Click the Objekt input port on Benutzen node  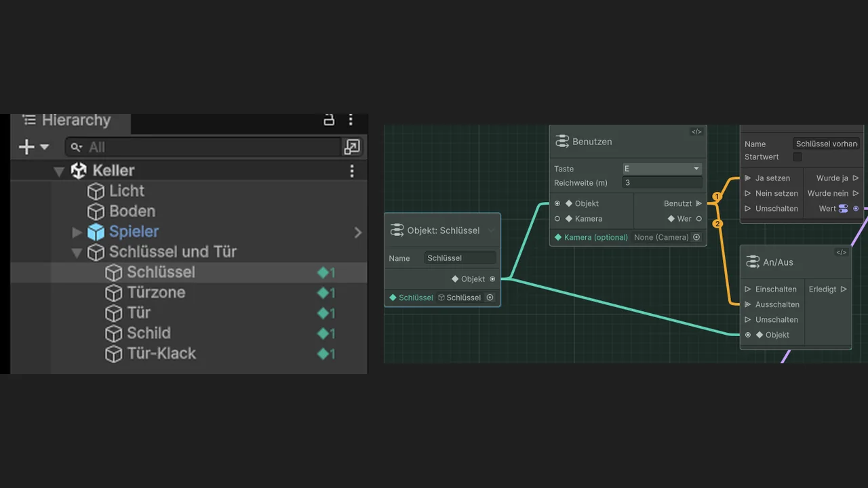pyautogui.click(x=557, y=203)
